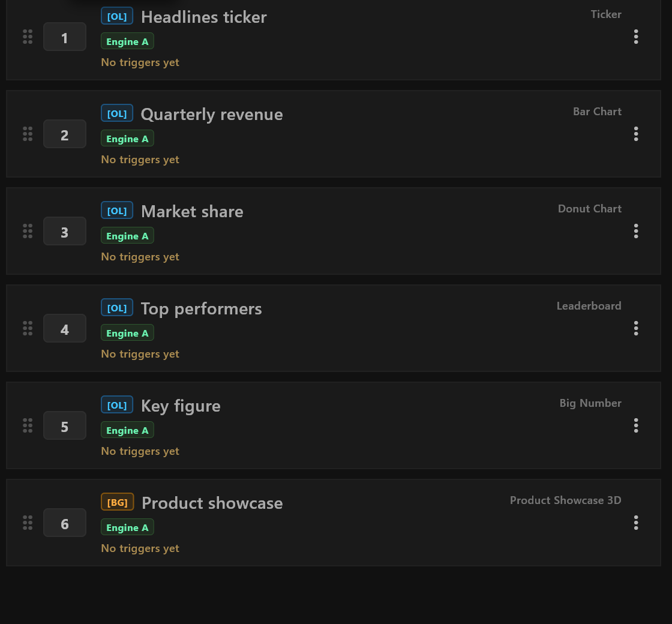The height and width of the screenshot is (624, 672).
Task: Click the Donut Chart template label
Action: click(590, 209)
